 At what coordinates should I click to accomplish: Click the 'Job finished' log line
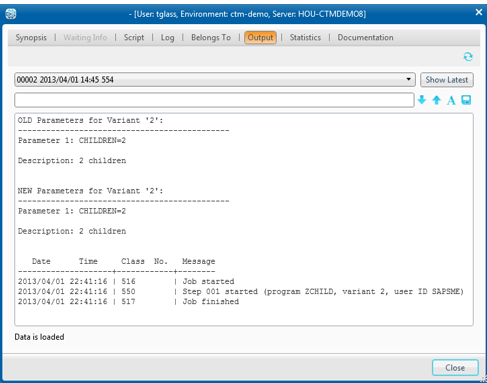pos(129,302)
